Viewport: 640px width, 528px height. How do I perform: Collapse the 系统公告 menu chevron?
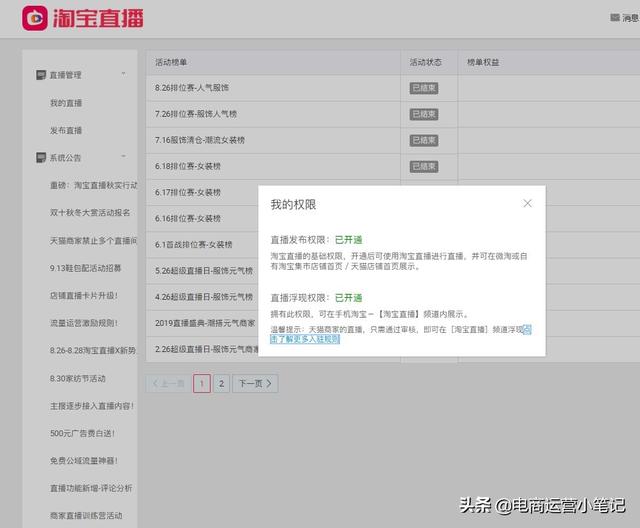tap(123, 157)
